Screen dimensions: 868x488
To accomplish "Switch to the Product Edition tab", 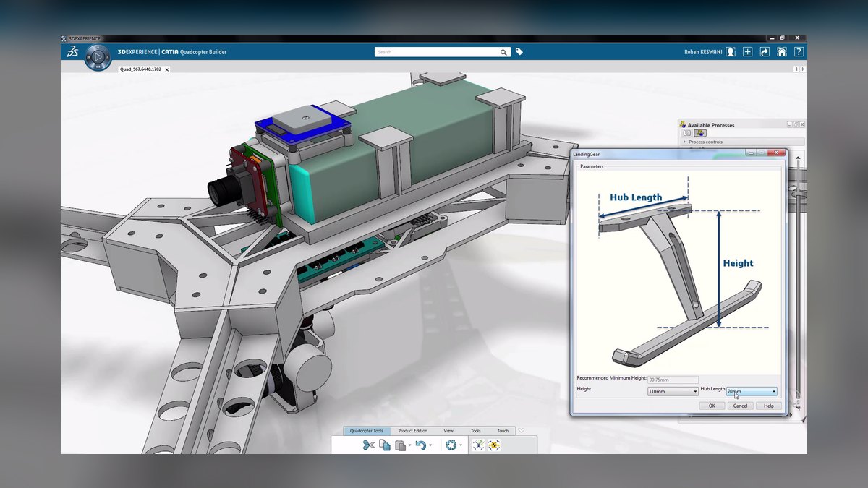I will (412, 431).
